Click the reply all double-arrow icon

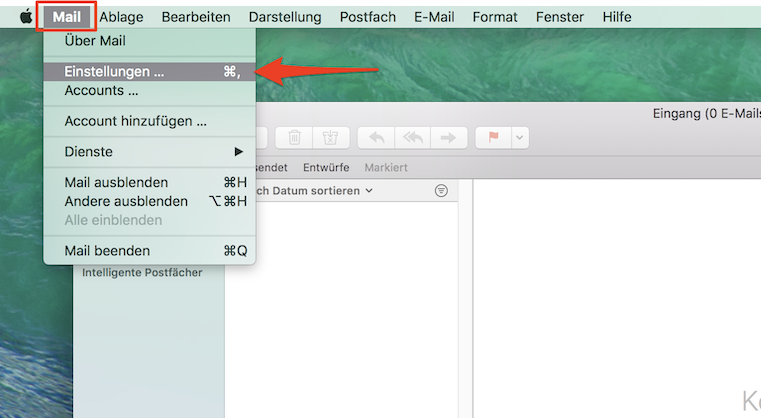[x=413, y=137]
